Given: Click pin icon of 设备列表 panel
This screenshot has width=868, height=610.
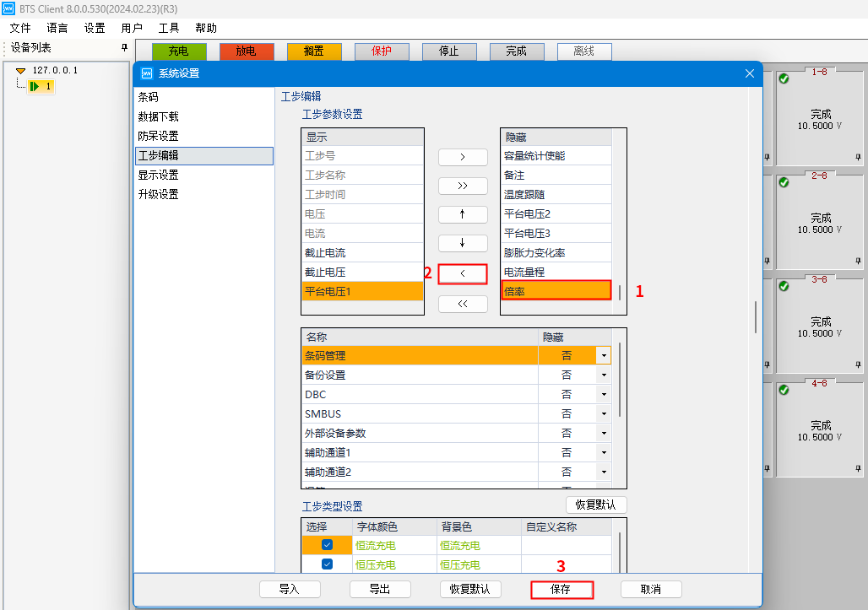Looking at the screenshot, I should 125,47.
